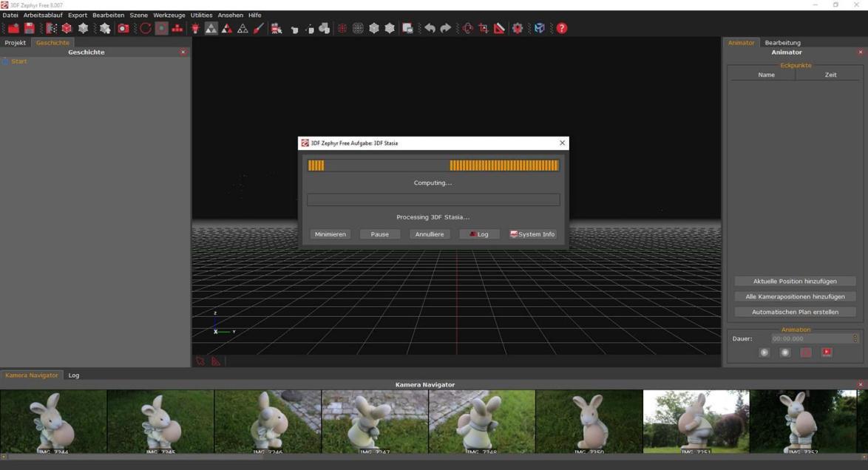The width and height of the screenshot is (868, 470).
Task: Close the Animator panel
Action: click(861, 52)
